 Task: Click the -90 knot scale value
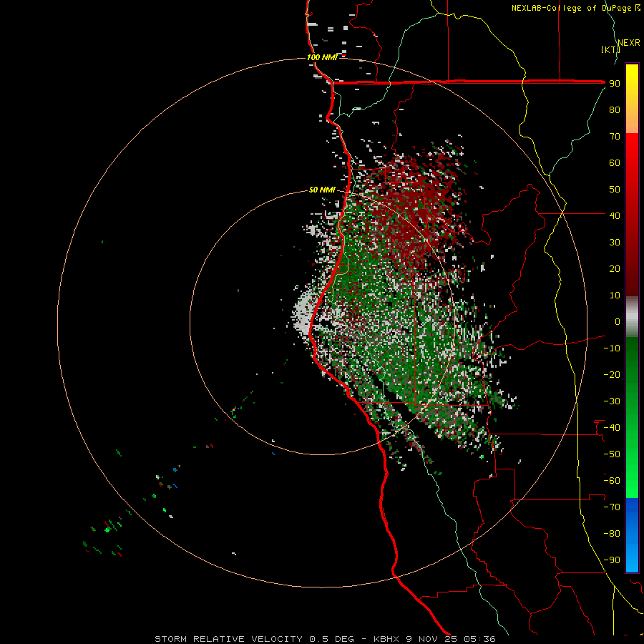[x=612, y=560]
